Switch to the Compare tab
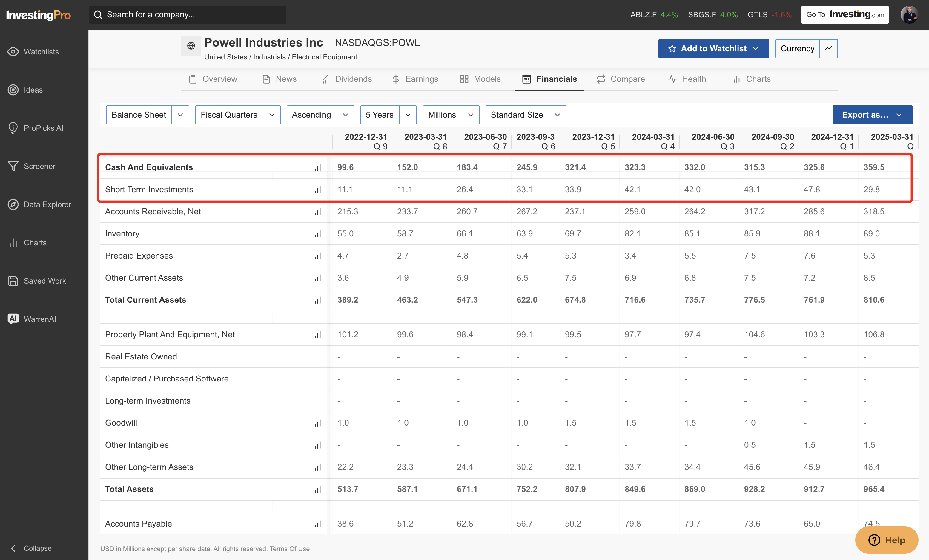This screenshot has width=929, height=560. (621, 79)
